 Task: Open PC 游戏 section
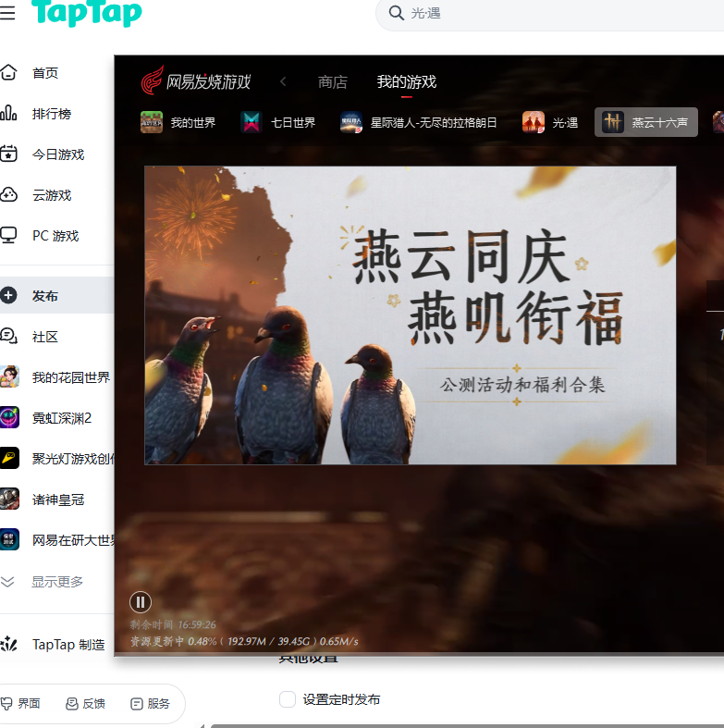(55, 236)
